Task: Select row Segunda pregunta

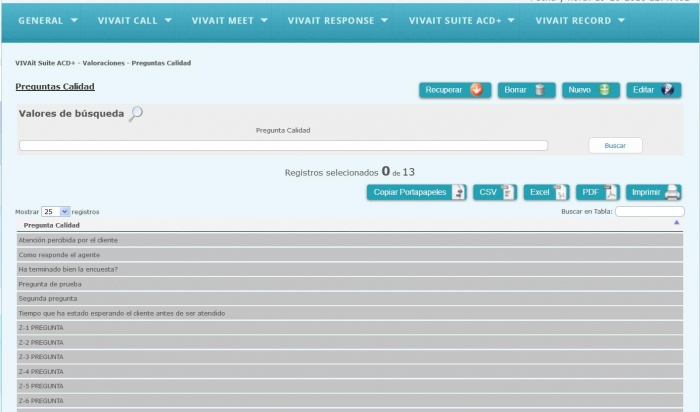Action: [350, 298]
